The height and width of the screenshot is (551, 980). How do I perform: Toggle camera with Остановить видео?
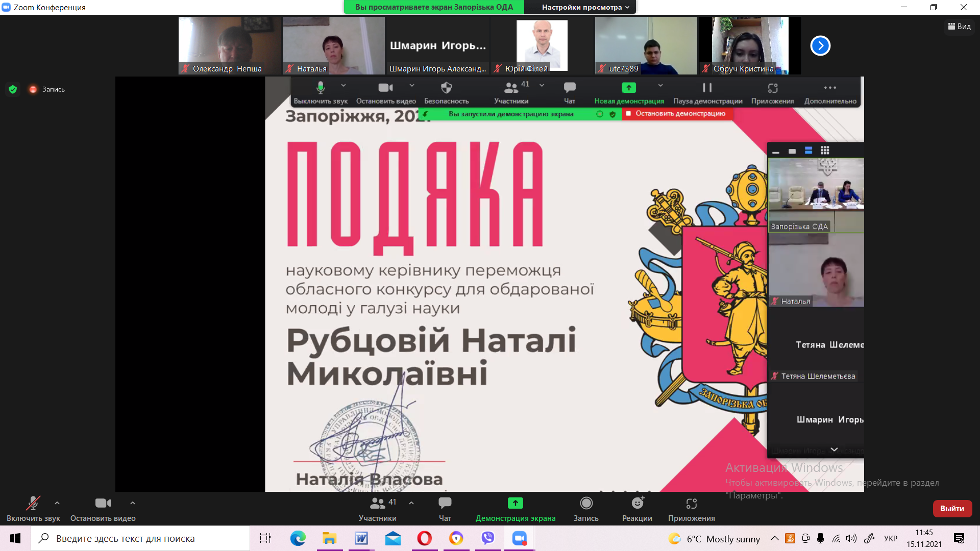pyautogui.click(x=103, y=504)
